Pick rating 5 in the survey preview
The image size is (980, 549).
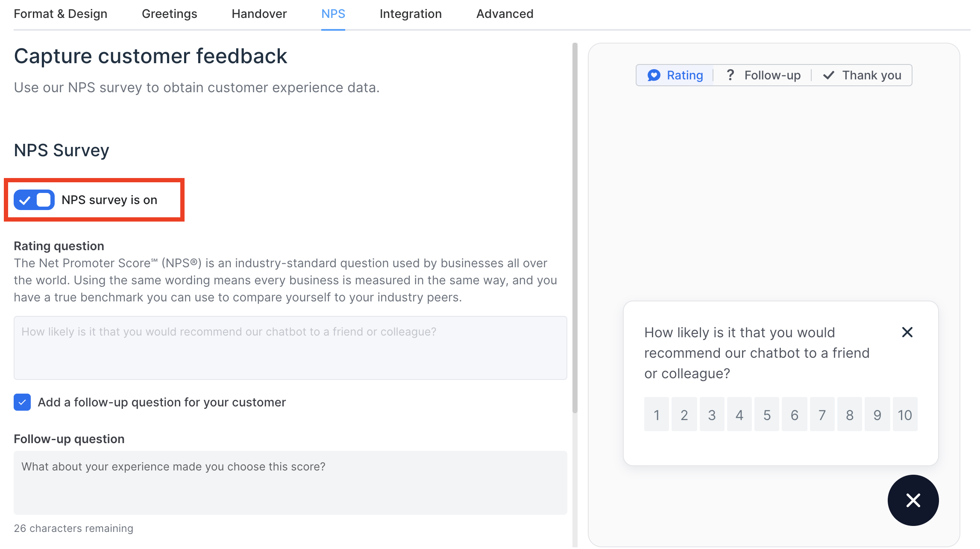(767, 415)
